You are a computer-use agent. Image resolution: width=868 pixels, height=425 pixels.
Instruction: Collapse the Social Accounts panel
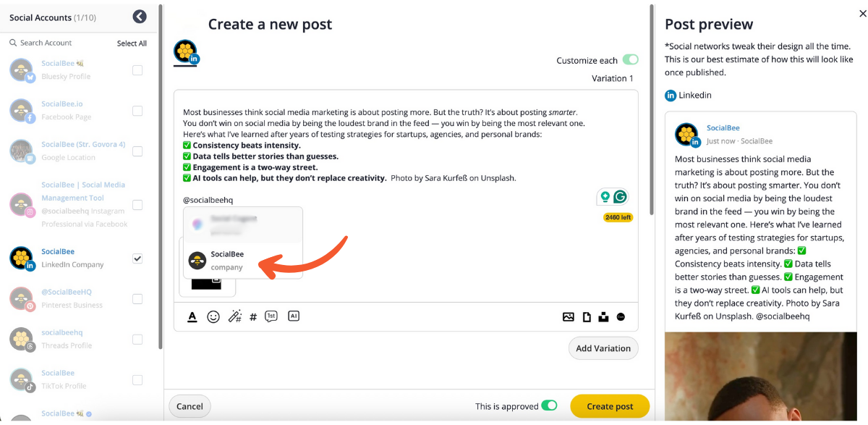pyautogui.click(x=140, y=17)
